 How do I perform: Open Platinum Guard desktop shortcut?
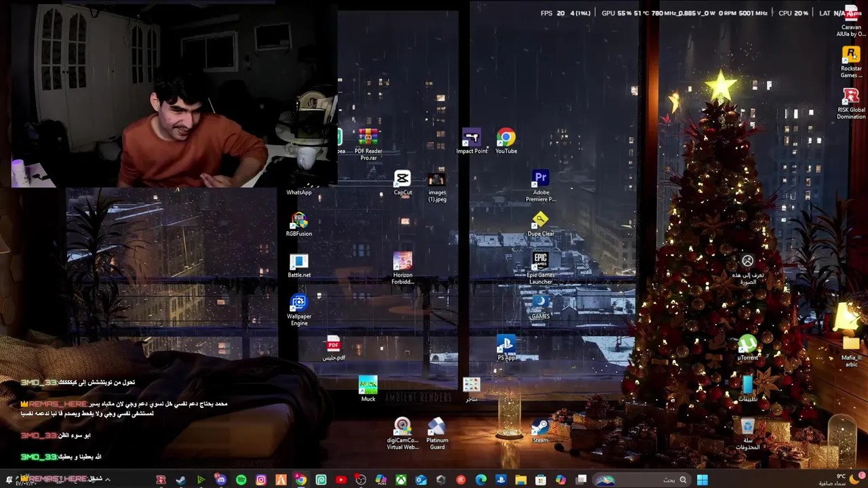(437, 434)
